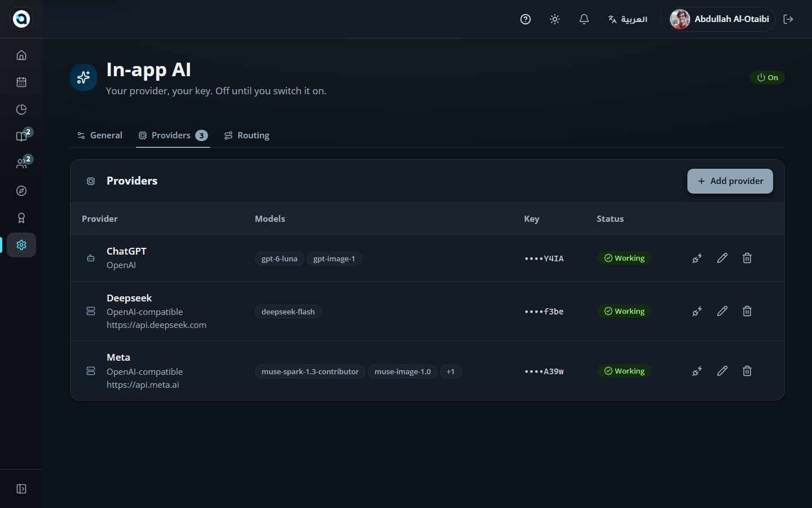
Task: Open the help question mark icon
Action: point(526,19)
